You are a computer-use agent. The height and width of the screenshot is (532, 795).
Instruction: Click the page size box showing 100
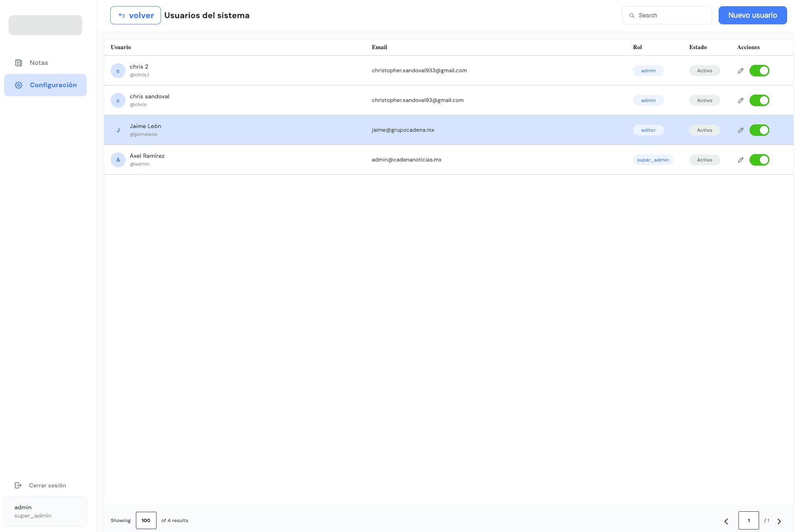(146, 520)
